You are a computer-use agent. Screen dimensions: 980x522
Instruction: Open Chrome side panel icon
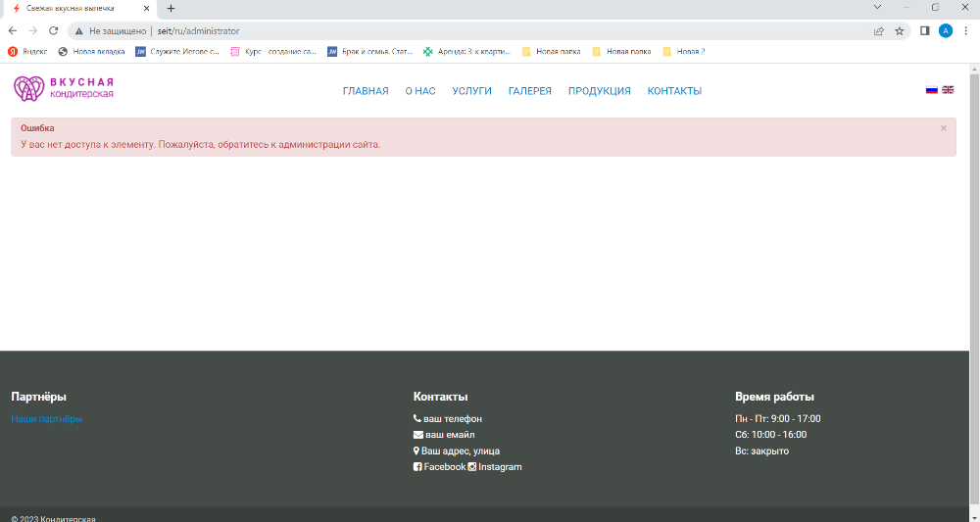(x=925, y=30)
